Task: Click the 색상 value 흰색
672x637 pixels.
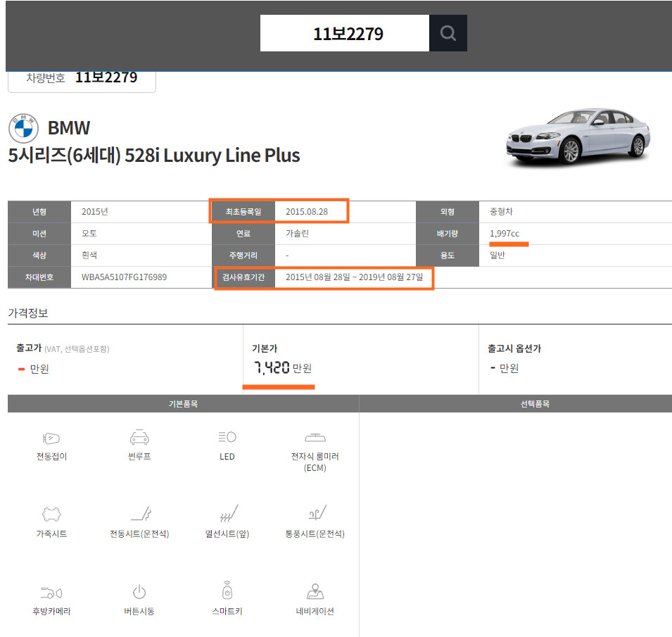Action: point(89,256)
